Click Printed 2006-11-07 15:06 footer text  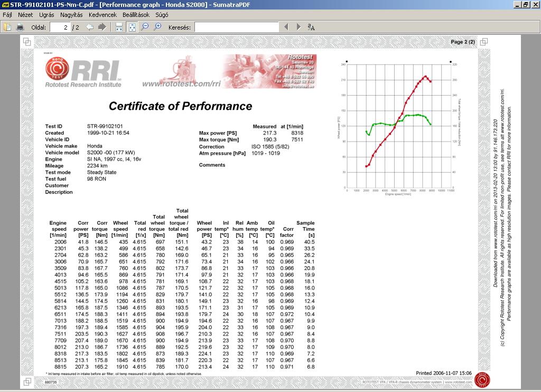444,373
